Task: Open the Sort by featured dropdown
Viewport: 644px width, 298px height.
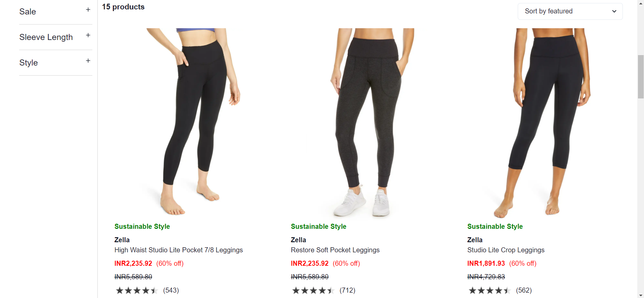Action: [x=570, y=11]
